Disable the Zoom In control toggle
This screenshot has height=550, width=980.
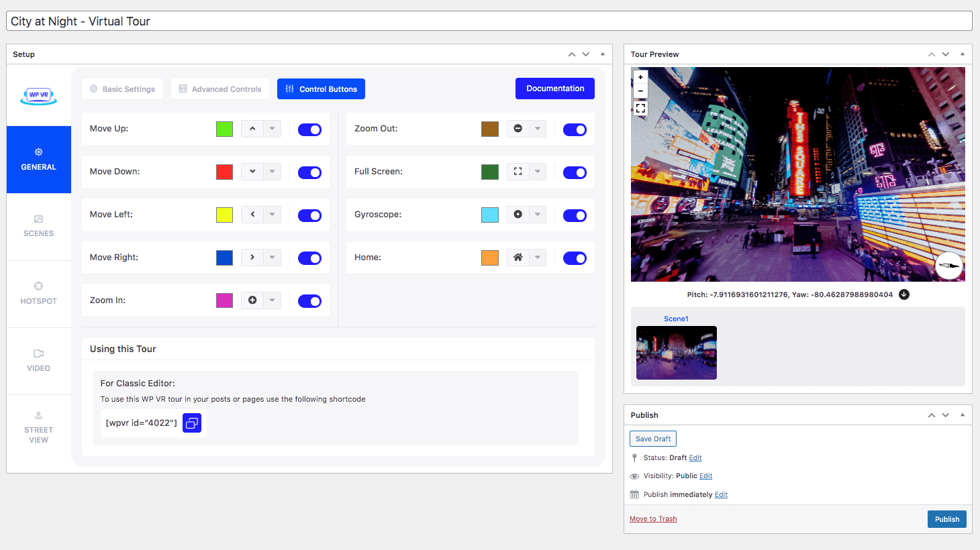309,301
